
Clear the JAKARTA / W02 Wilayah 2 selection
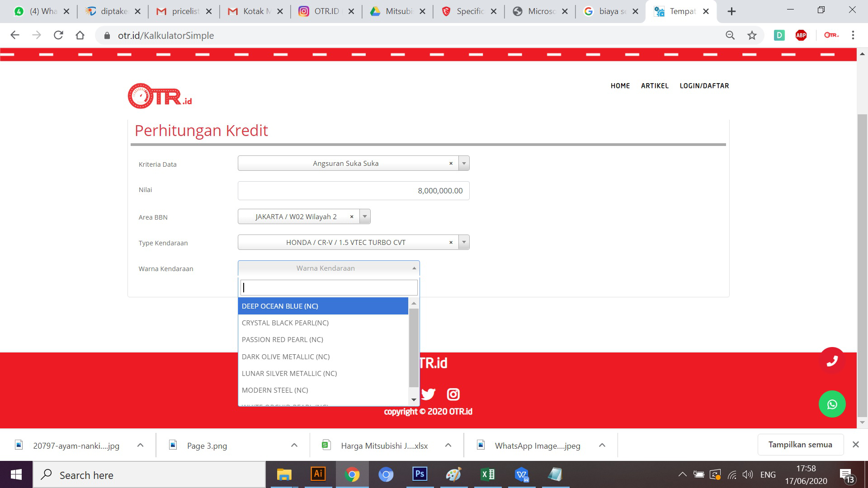(x=352, y=217)
